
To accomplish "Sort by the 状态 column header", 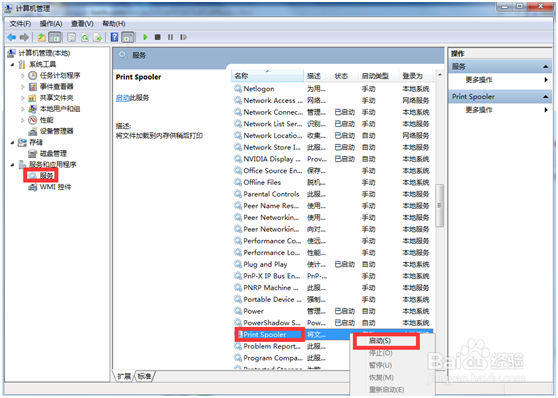I will (x=344, y=76).
